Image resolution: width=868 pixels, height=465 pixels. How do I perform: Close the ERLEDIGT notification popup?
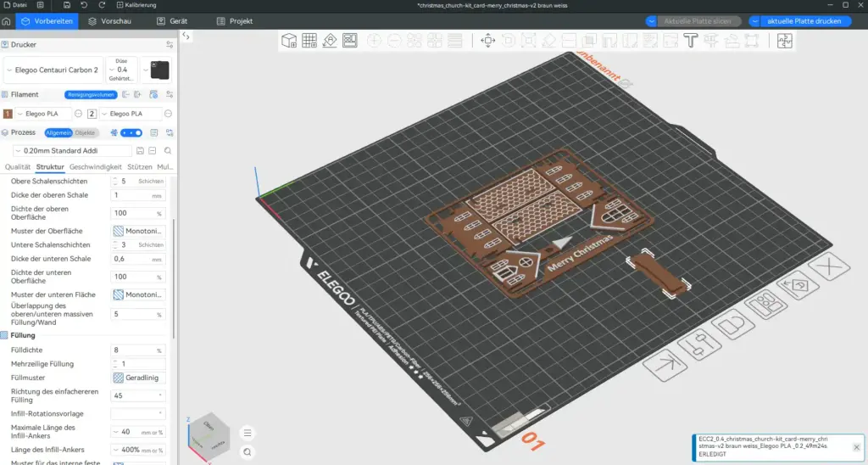coord(856,446)
